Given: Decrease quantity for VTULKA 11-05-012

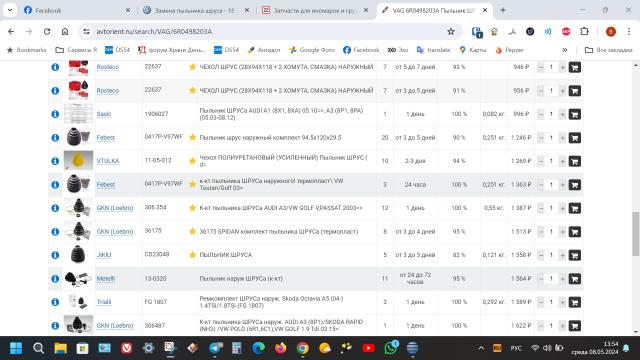Looking at the screenshot, I should coord(541,161).
